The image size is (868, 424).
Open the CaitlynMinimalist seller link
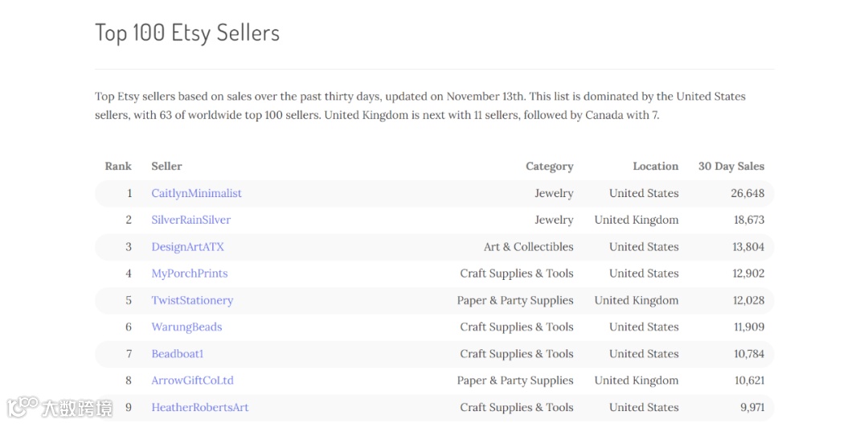click(x=197, y=193)
